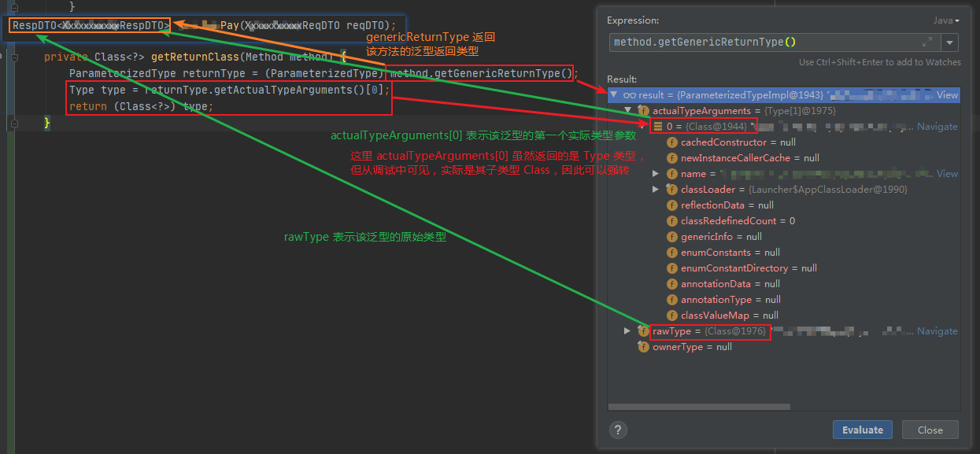Click field icon of actualTypeArguments

643,111
